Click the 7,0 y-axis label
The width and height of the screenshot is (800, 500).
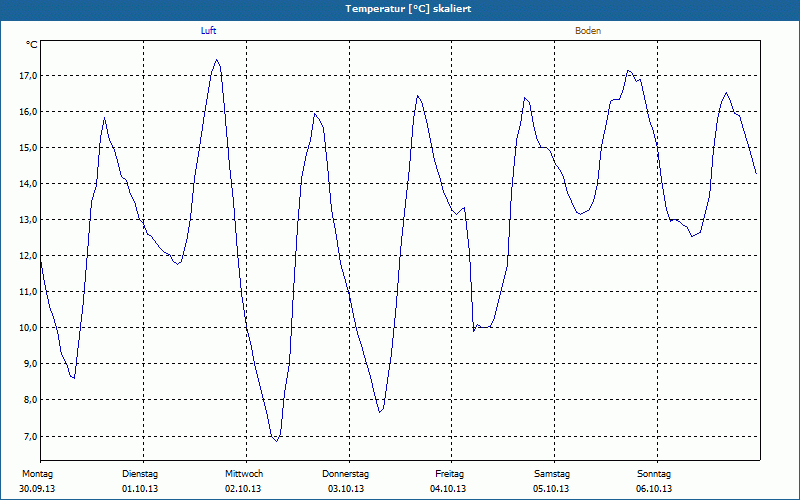pyautogui.click(x=30, y=436)
